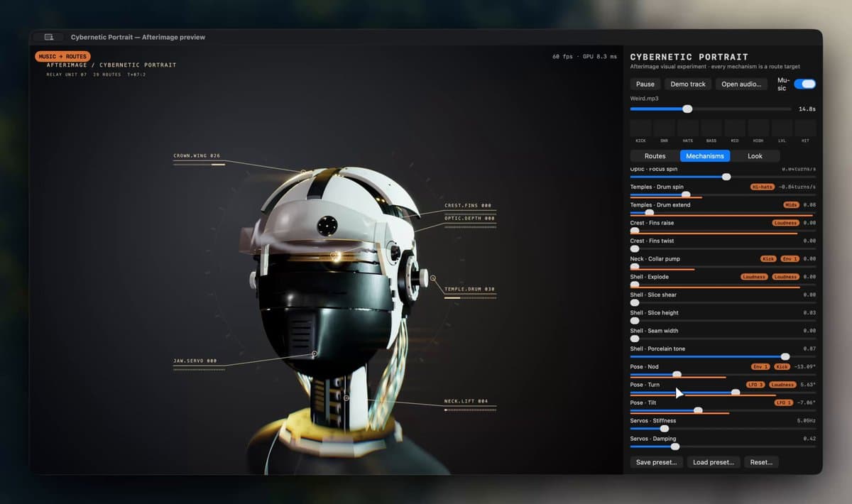The image size is (852, 504).
Task: Click the Env 1 tag on Collar pump
Action: (789, 258)
